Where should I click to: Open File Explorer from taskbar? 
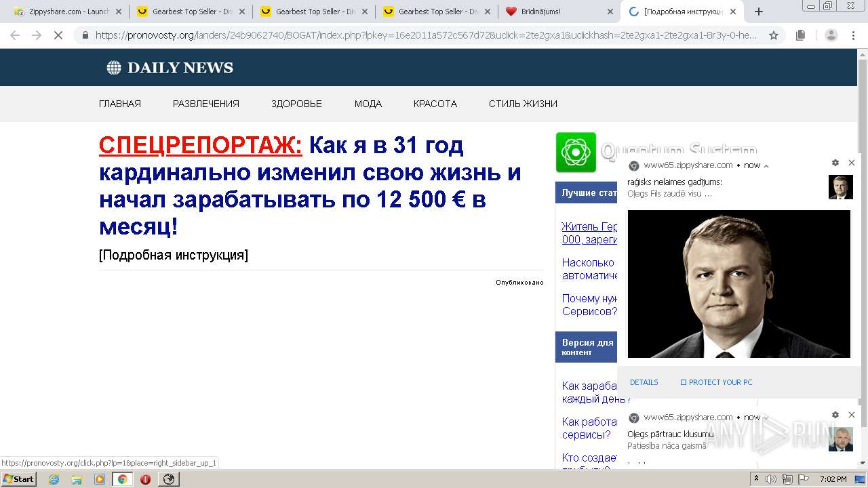coord(77,479)
